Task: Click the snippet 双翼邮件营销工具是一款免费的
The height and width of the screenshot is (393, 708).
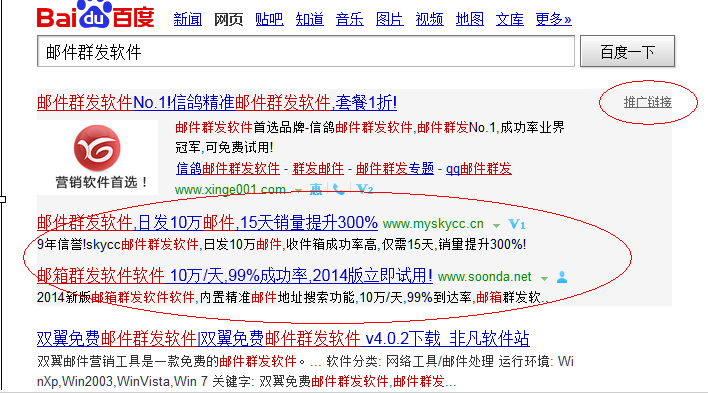Action: click(305, 371)
